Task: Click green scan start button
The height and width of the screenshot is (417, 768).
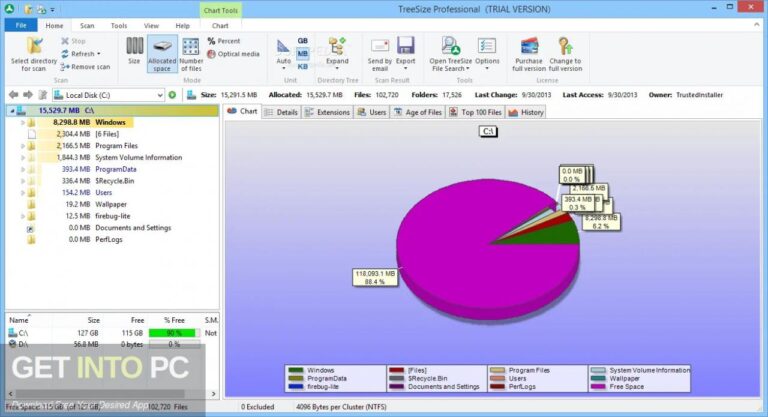Action: (172, 95)
